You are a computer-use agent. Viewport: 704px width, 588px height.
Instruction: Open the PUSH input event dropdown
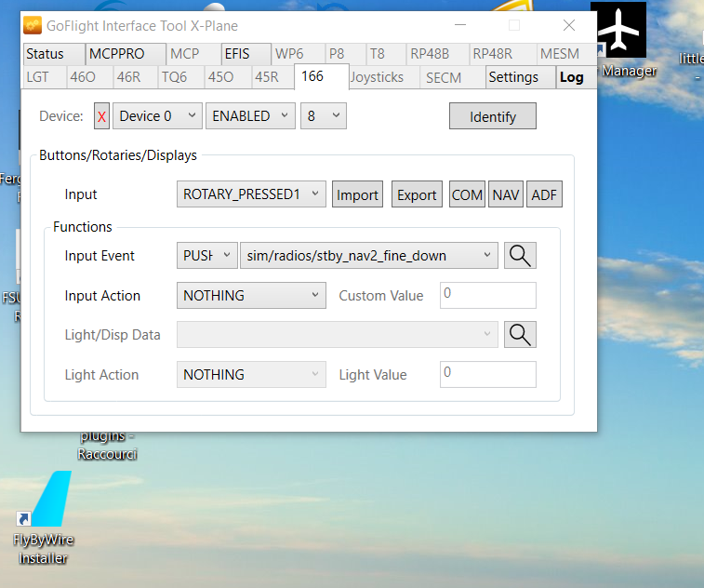tap(207, 256)
